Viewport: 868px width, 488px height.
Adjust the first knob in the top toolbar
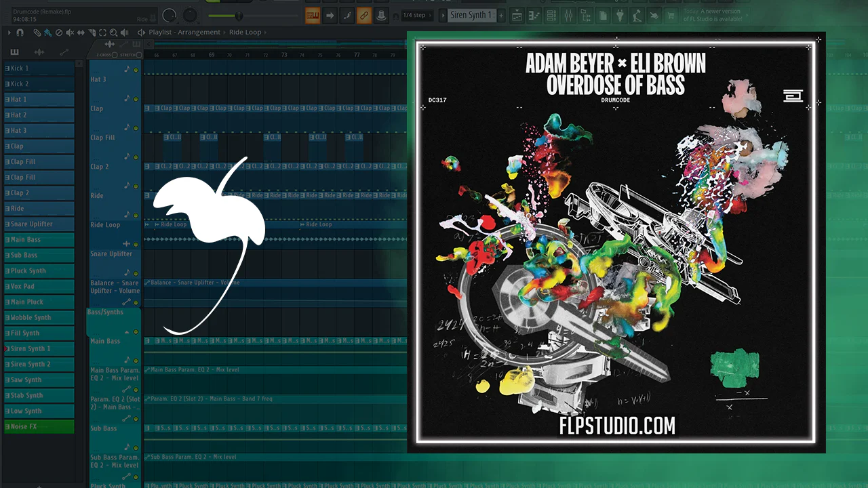[x=169, y=15]
